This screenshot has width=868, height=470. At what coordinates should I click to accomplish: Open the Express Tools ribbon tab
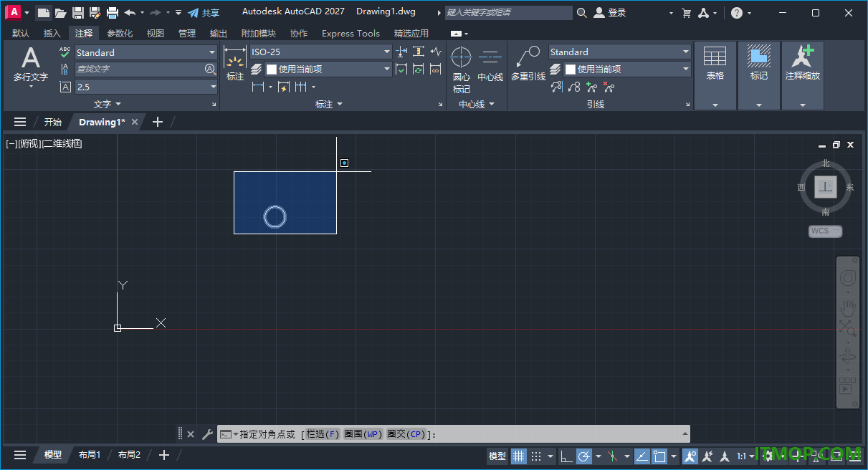350,33
